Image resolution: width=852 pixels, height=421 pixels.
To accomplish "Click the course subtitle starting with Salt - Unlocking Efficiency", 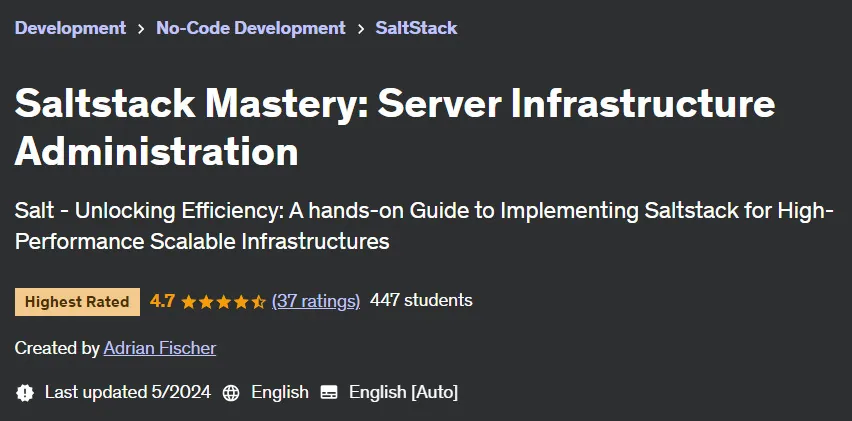I will 424,225.
